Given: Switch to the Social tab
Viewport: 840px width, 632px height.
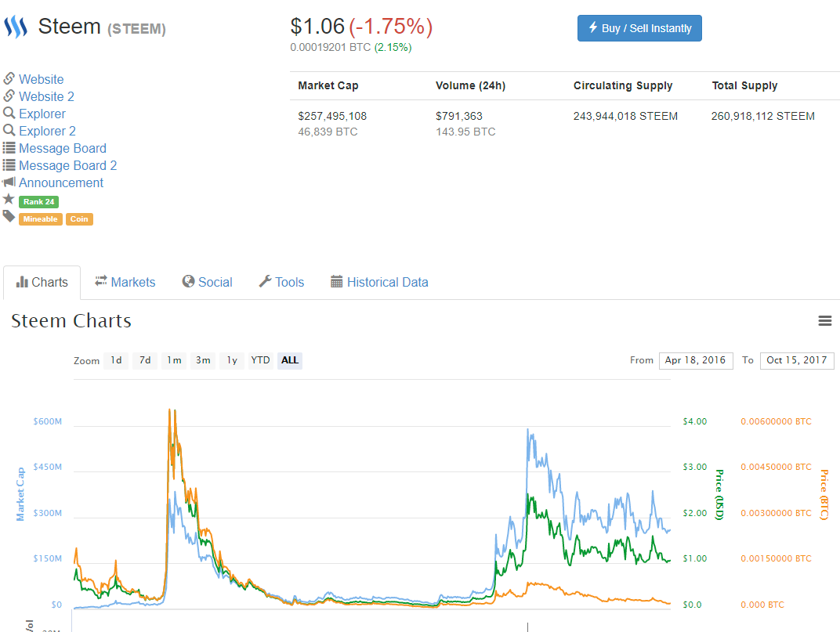Looking at the screenshot, I should click(x=208, y=282).
